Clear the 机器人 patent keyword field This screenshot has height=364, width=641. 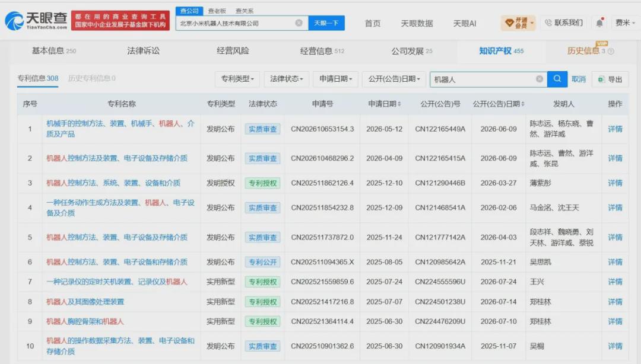click(539, 79)
